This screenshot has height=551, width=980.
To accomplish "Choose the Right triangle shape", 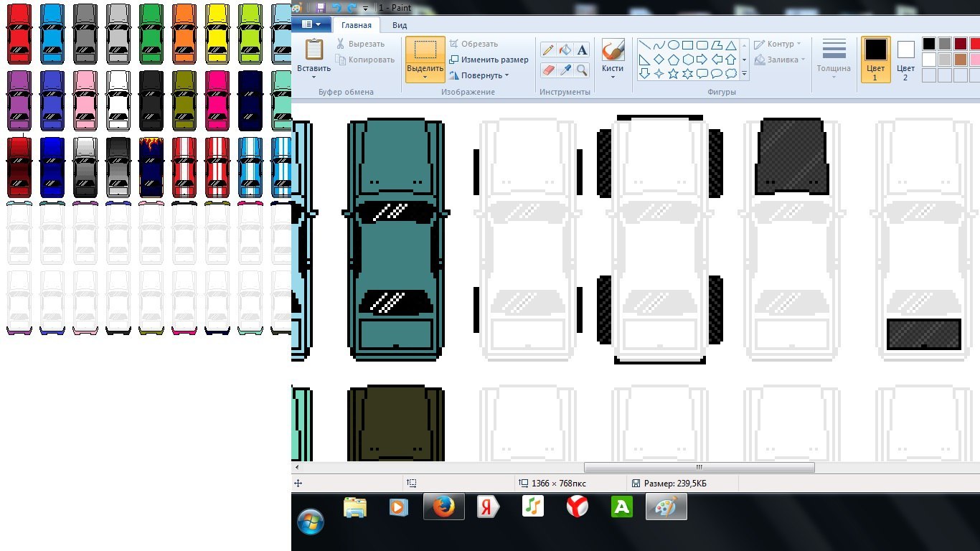I will 644,60.
